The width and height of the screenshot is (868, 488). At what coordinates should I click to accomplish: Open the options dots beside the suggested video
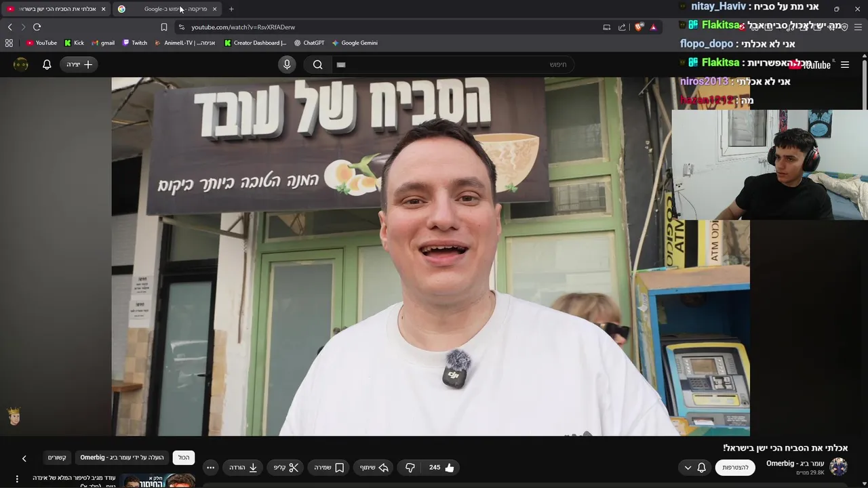(x=17, y=479)
